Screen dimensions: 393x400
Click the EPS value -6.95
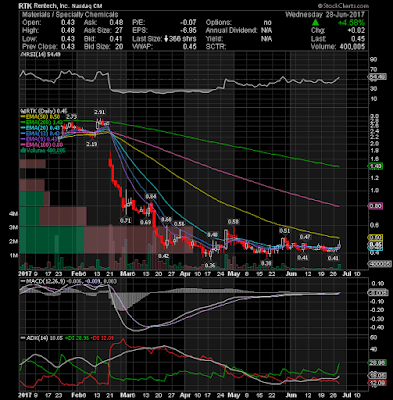[189, 31]
